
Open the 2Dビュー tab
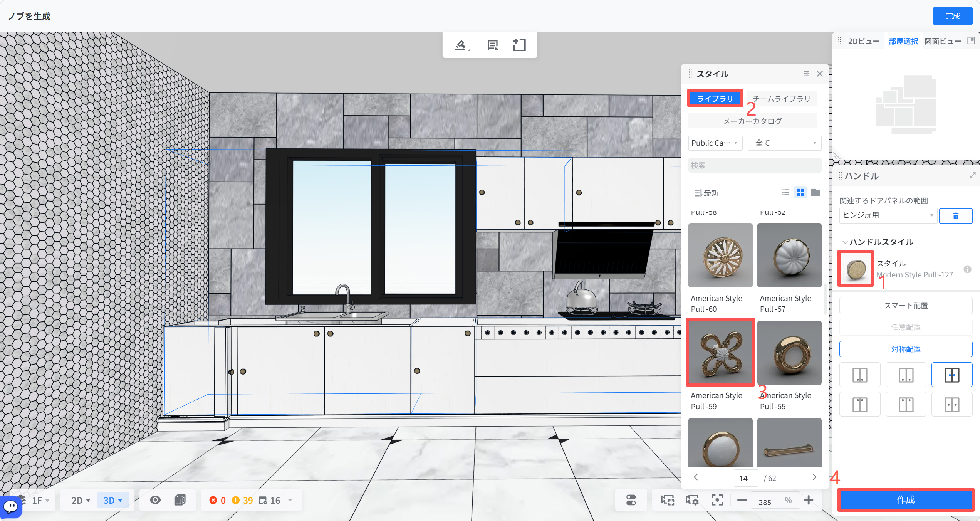pos(864,41)
